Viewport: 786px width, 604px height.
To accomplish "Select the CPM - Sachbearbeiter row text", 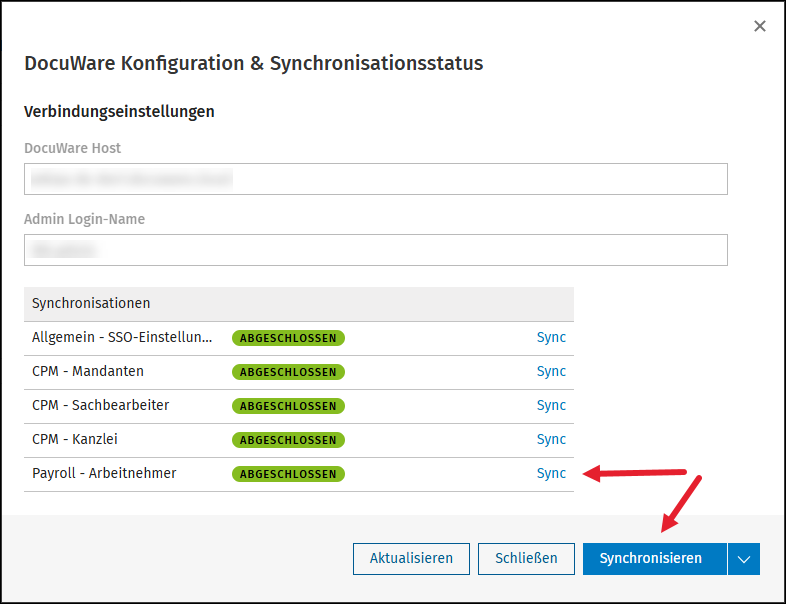I will [100, 406].
